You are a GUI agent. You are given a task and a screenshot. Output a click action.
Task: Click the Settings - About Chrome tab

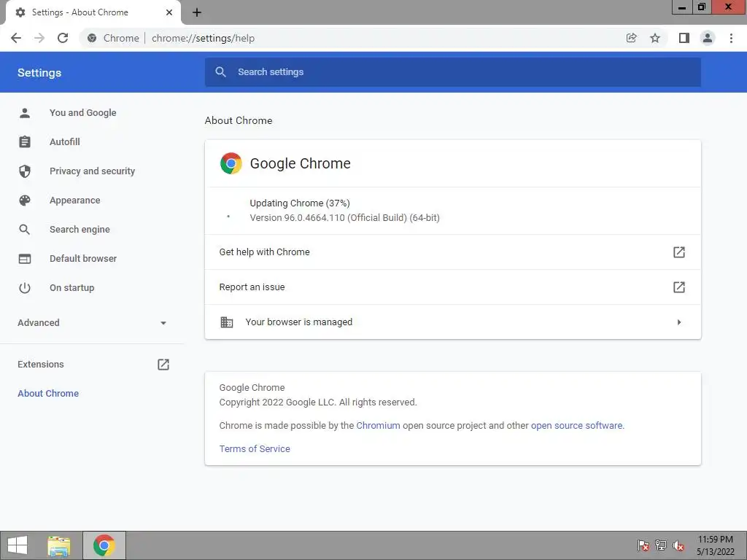coord(93,12)
